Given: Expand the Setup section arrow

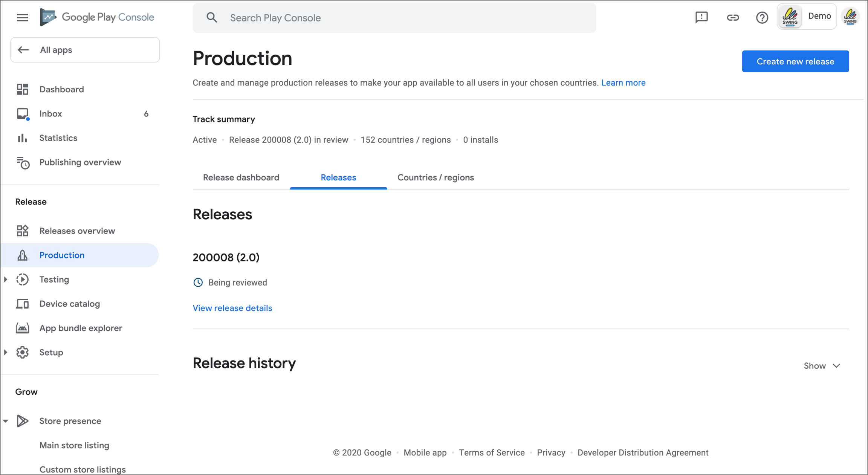Looking at the screenshot, I should point(6,353).
